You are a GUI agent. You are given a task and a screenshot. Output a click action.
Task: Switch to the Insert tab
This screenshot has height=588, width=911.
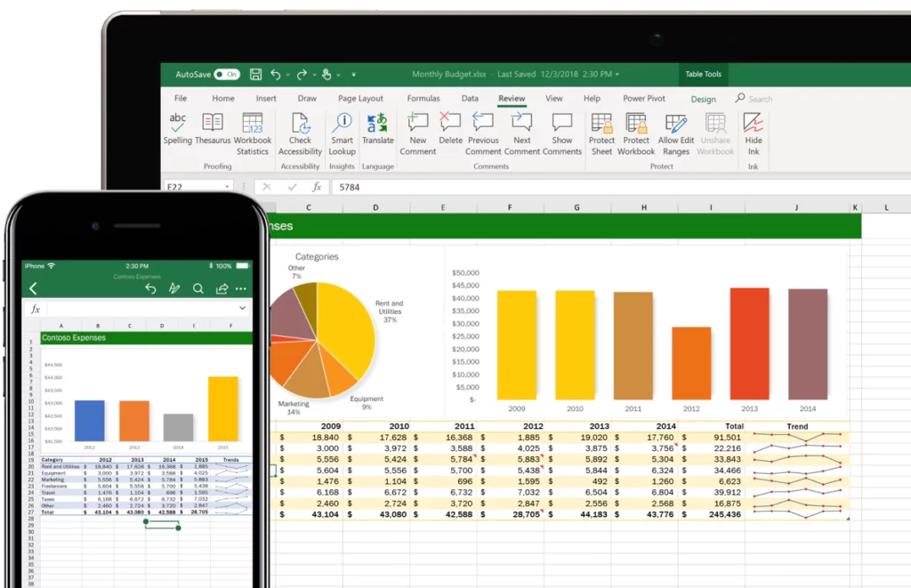pyautogui.click(x=266, y=98)
